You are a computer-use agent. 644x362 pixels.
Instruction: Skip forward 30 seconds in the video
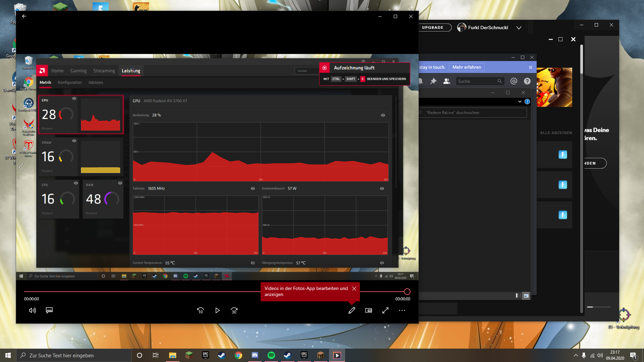234,311
